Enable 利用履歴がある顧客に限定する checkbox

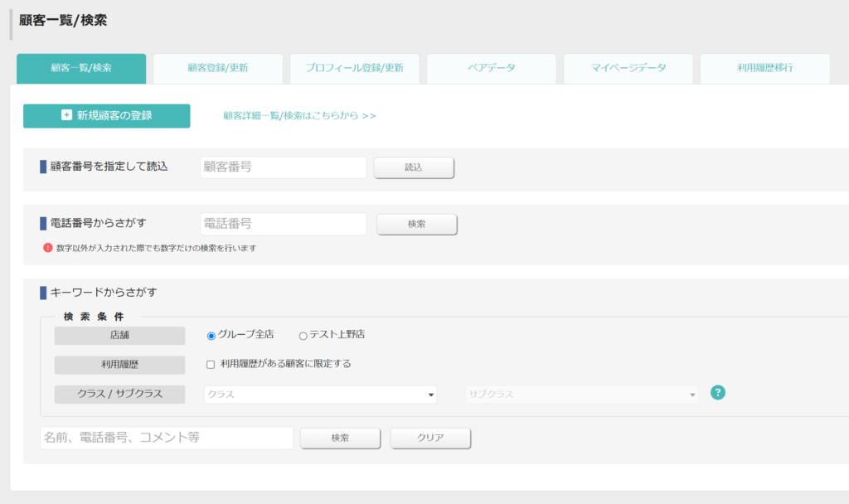click(x=211, y=365)
